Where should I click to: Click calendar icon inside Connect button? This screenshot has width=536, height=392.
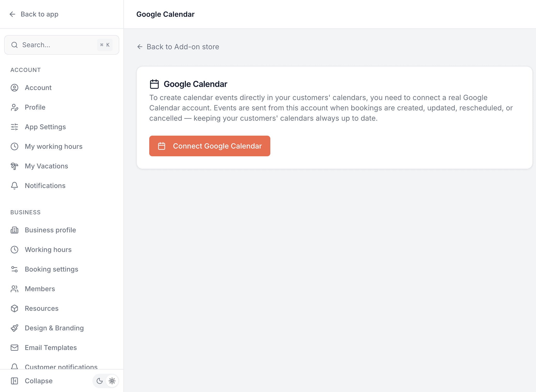pos(162,146)
